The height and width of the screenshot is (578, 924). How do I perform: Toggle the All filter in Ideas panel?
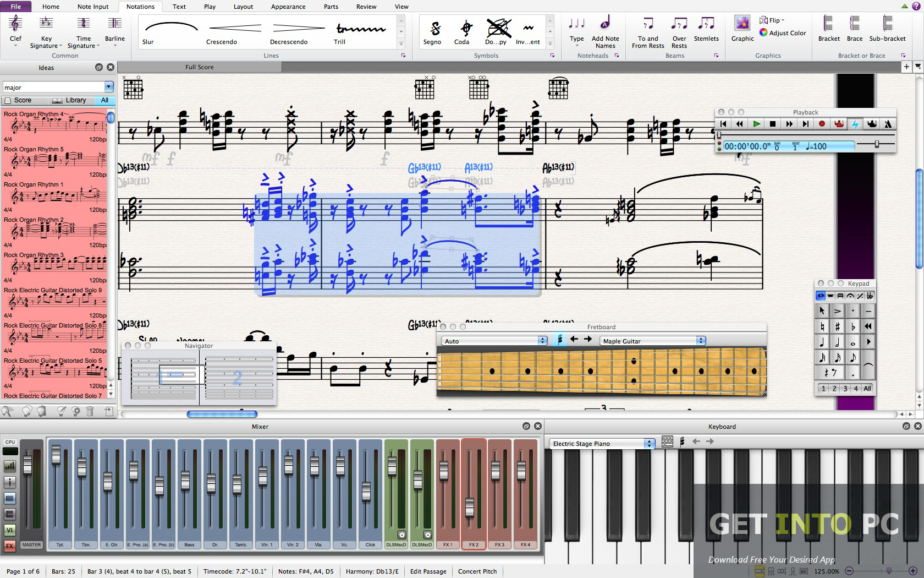(105, 100)
